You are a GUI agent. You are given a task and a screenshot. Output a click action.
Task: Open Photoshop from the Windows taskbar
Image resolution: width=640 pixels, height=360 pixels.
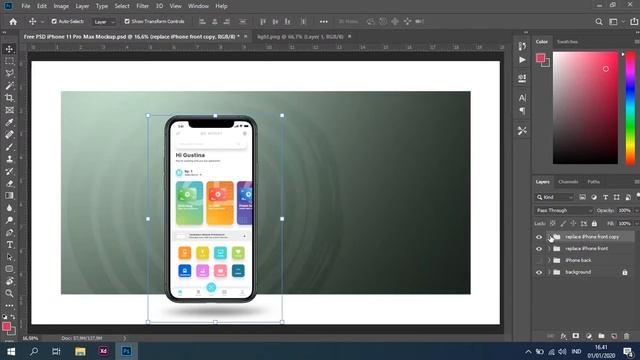(x=127, y=351)
